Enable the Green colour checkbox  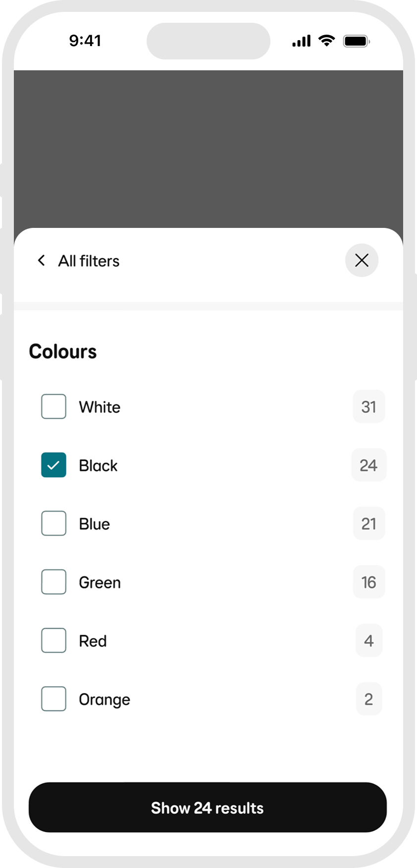point(53,582)
